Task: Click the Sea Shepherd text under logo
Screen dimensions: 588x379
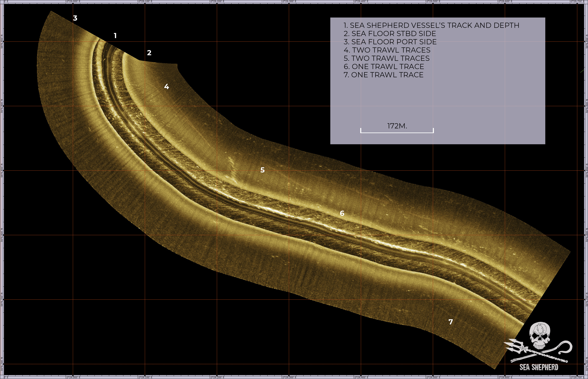Action: point(539,367)
